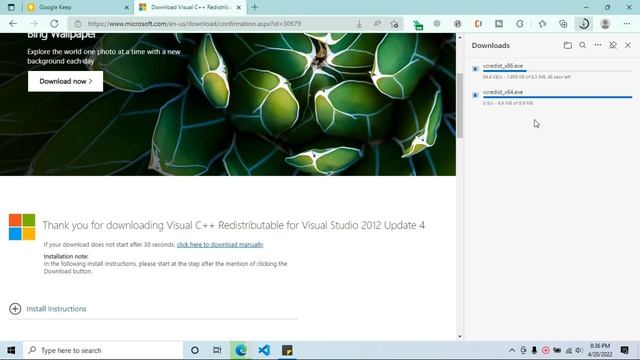The image size is (640, 360).
Task: Click the page scrollbar up arrow
Action: 460,38
